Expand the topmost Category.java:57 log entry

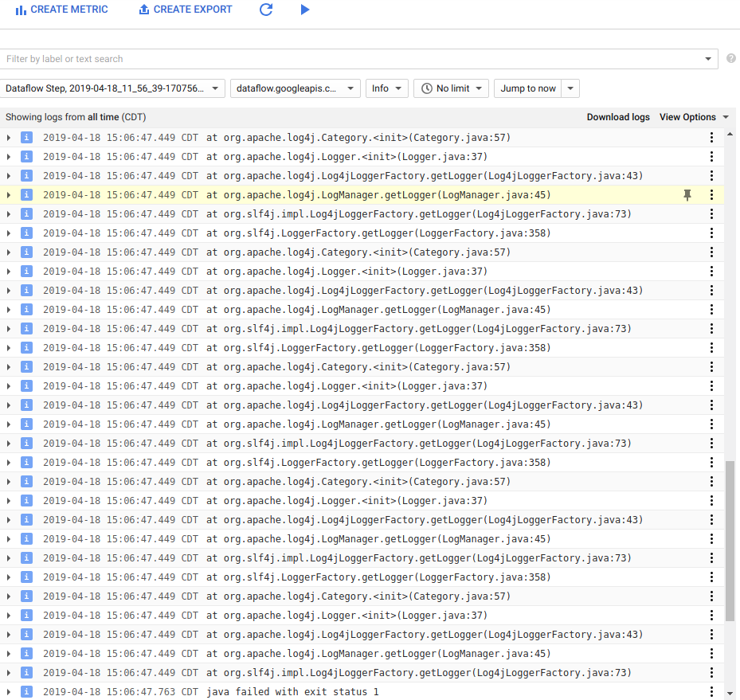coord(9,138)
